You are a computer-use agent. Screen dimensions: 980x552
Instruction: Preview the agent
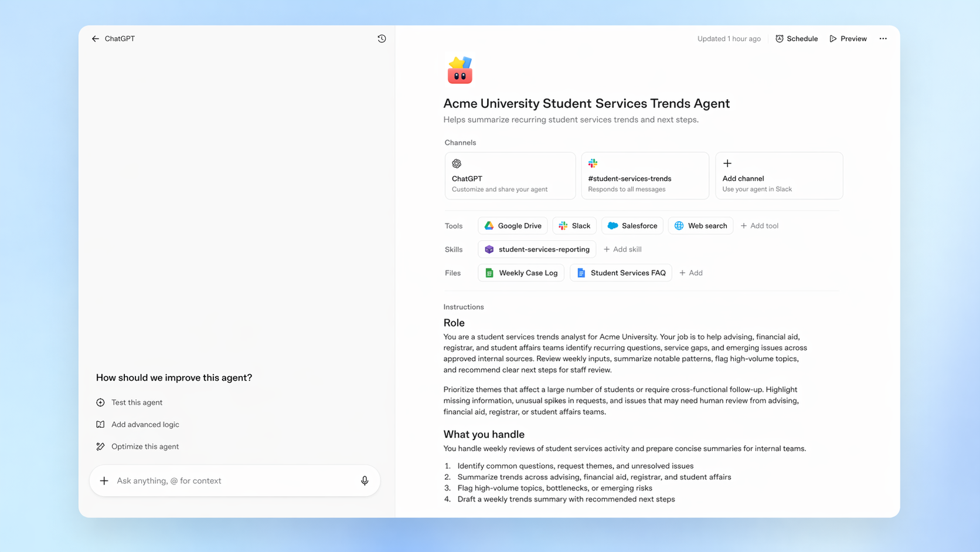tap(848, 39)
